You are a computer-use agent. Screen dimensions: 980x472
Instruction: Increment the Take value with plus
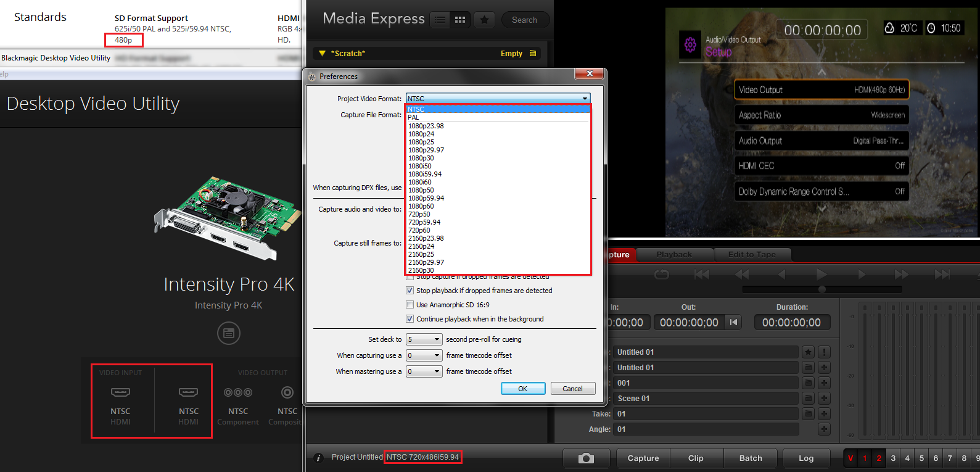pyautogui.click(x=824, y=414)
